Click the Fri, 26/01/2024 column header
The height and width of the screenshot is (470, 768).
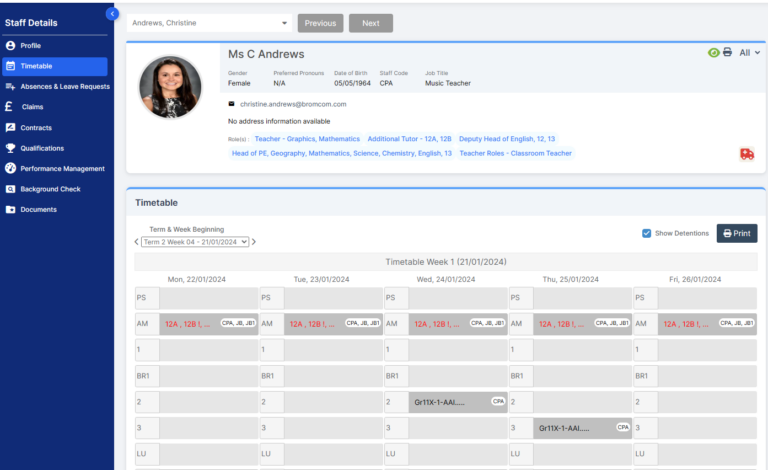[695, 280]
